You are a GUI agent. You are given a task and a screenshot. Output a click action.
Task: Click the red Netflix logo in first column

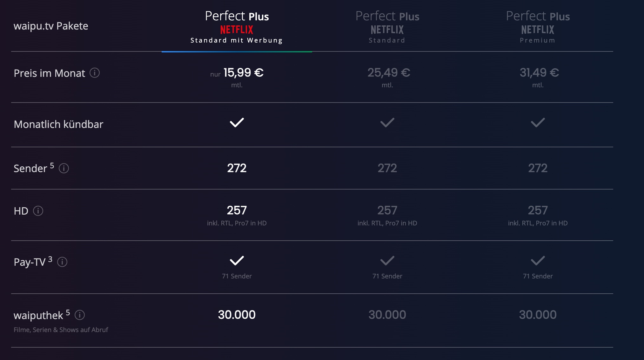tap(237, 30)
